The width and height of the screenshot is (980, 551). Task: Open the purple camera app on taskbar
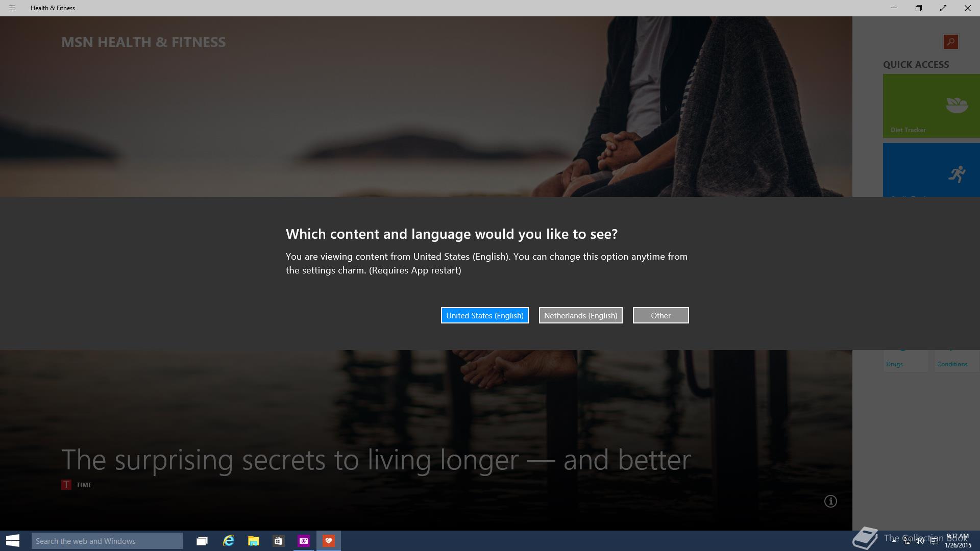[x=304, y=541]
